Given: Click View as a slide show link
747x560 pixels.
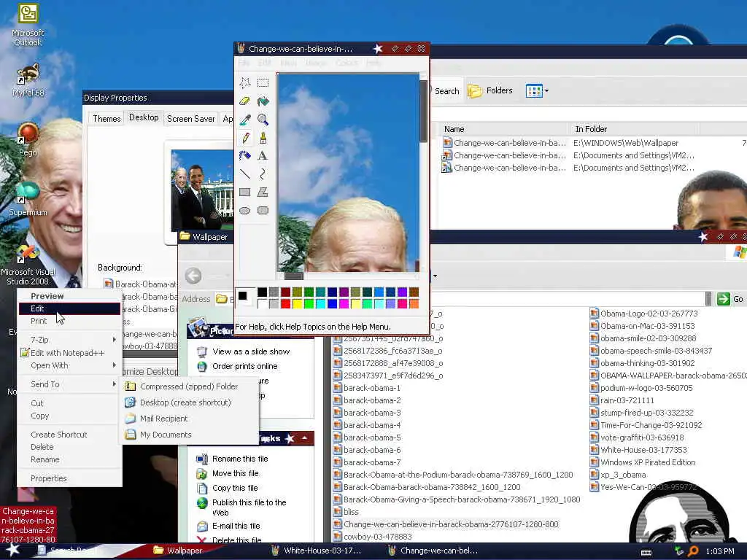Looking at the screenshot, I should pyautogui.click(x=251, y=351).
